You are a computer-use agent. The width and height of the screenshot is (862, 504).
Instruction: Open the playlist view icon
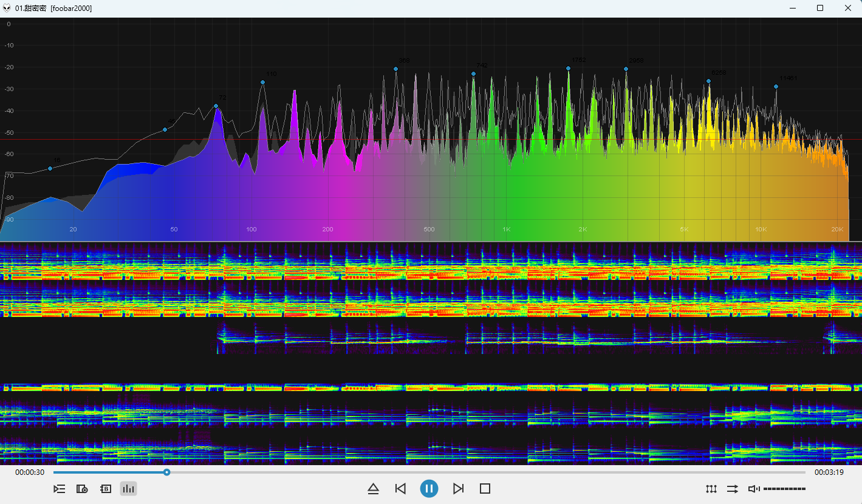[x=60, y=489]
